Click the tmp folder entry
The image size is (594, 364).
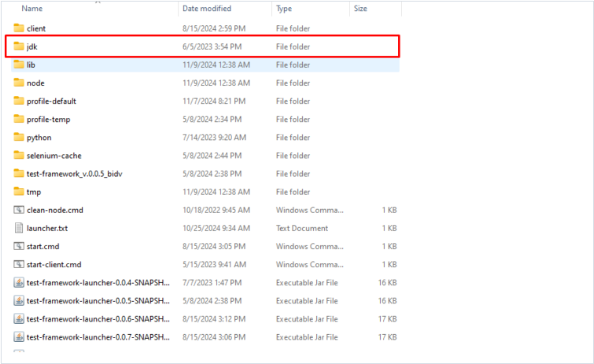point(34,192)
